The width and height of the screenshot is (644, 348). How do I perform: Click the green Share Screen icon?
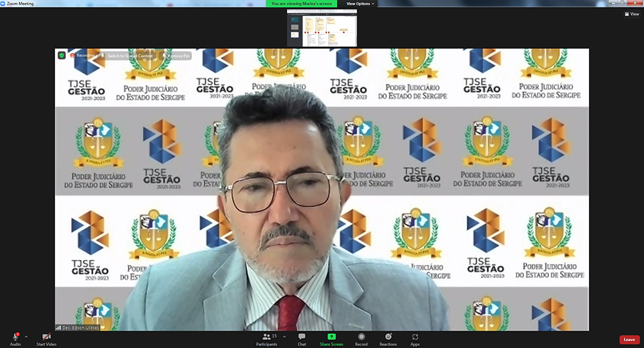pyautogui.click(x=331, y=337)
